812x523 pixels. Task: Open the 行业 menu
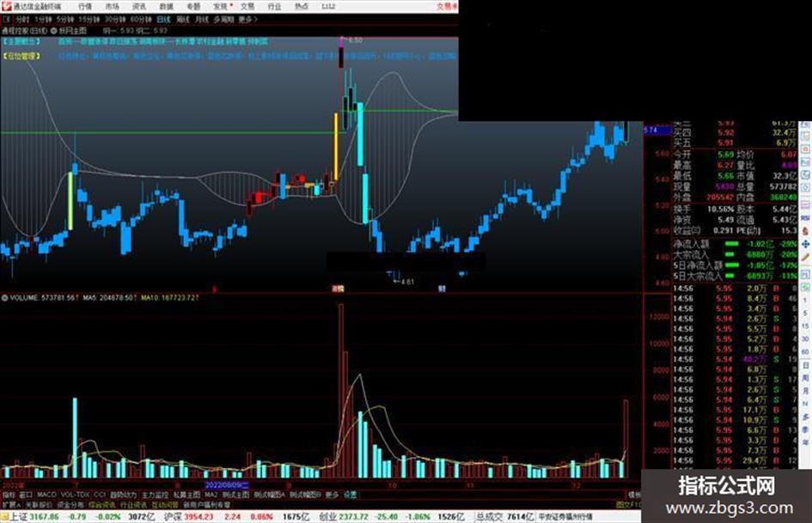274,6
